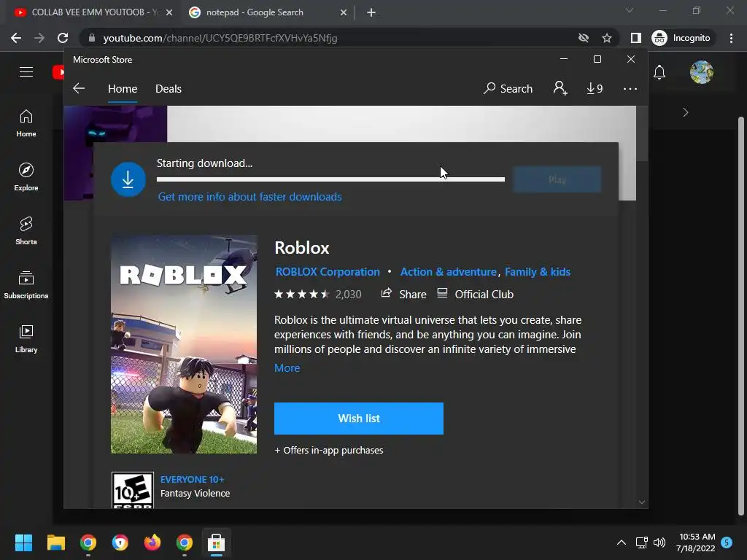Show hidden system tray icons
Viewport: 747px width, 560px height.
click(x=622, y=542)
